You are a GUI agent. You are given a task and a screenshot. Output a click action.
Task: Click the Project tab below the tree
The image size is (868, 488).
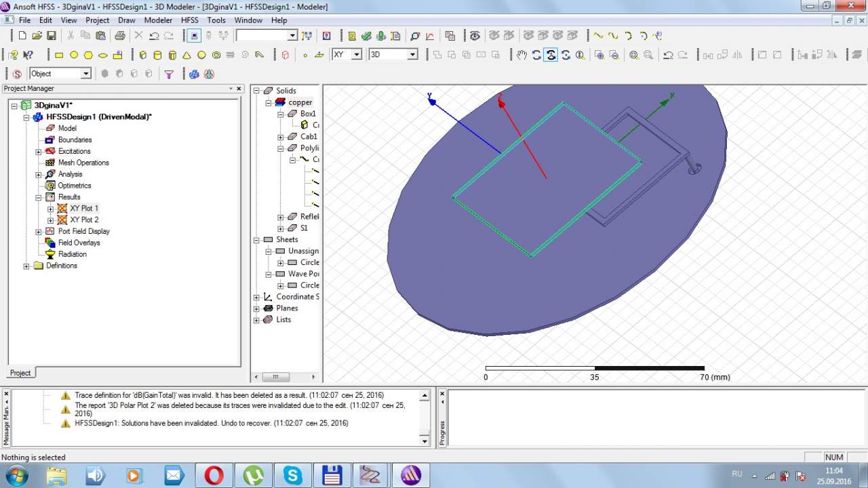(20, 373)
